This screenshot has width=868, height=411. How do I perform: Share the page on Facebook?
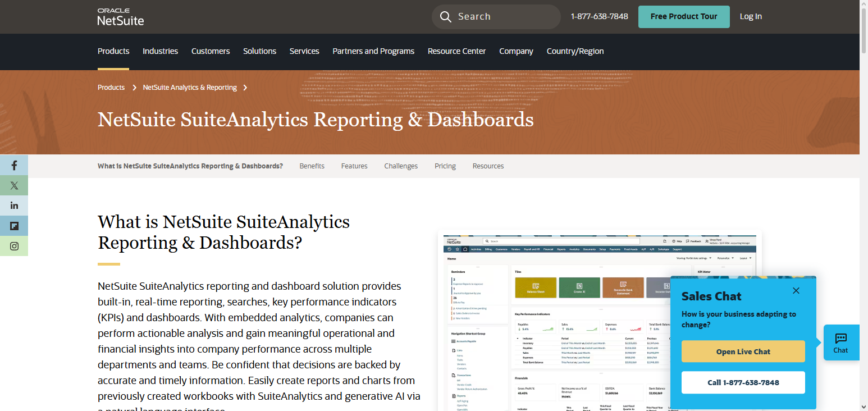14,165
